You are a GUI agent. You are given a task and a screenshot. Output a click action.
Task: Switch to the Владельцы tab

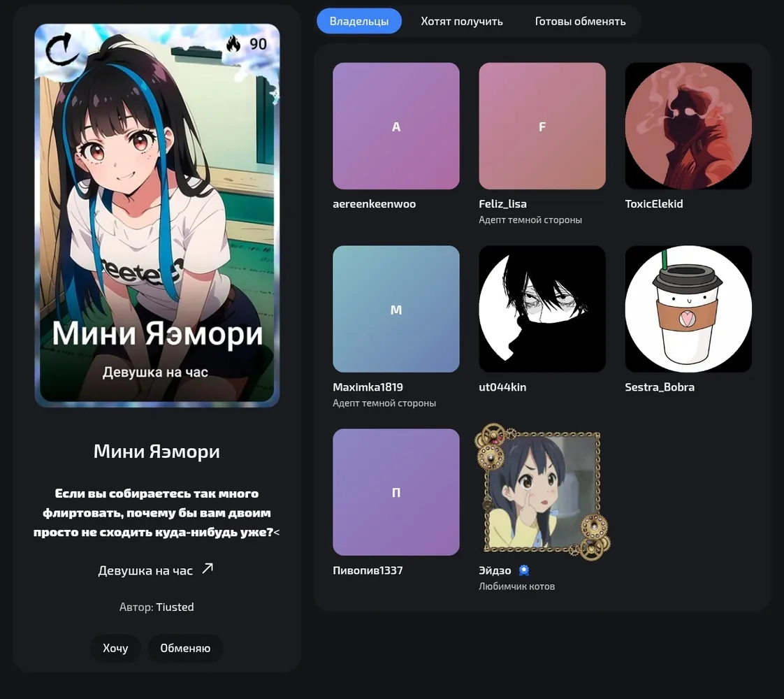359,21
